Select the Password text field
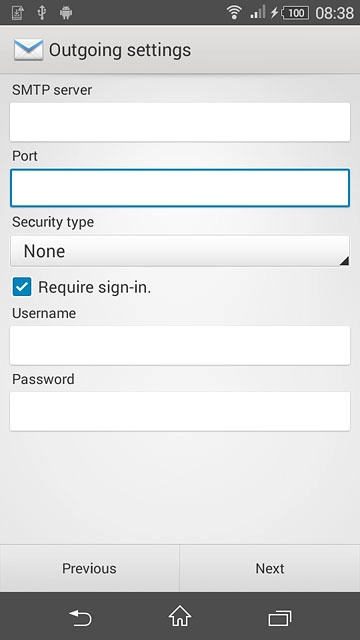Image resolution: width=360 pixels, height=640 pixels. (180, 411)
